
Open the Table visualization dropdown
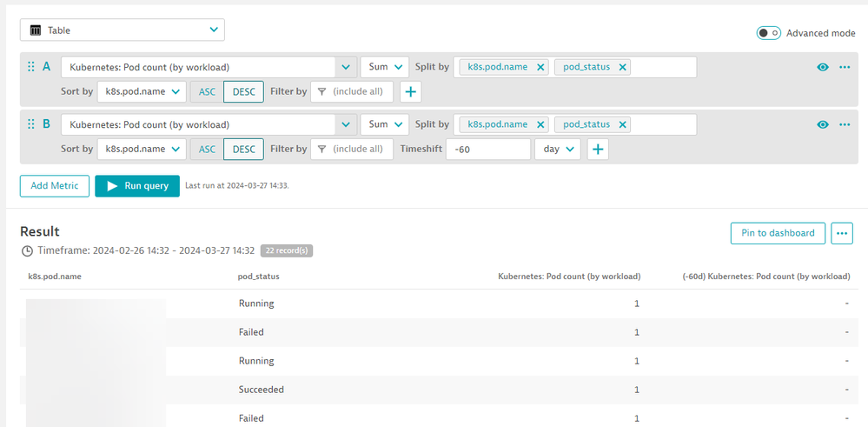pyautogui.click(x=123, y=30)
